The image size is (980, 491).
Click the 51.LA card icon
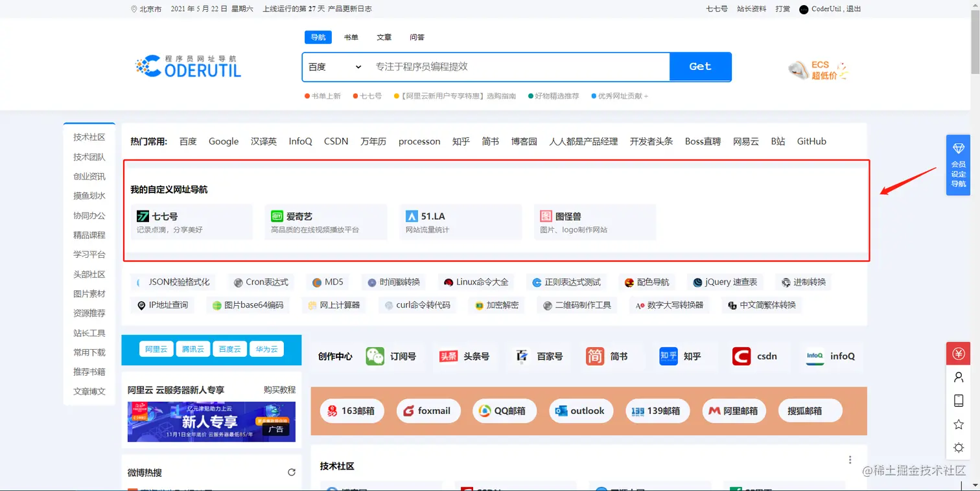point(412,216)
